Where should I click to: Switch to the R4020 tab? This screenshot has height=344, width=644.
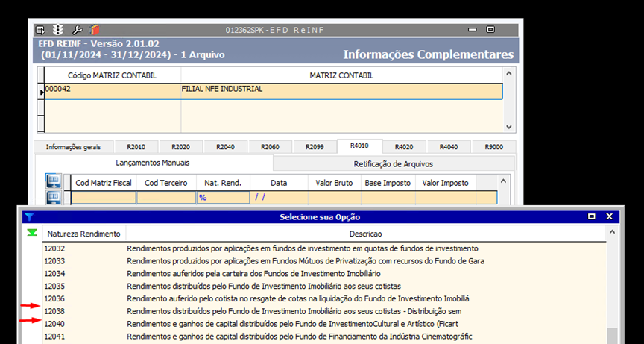[404, 147]
